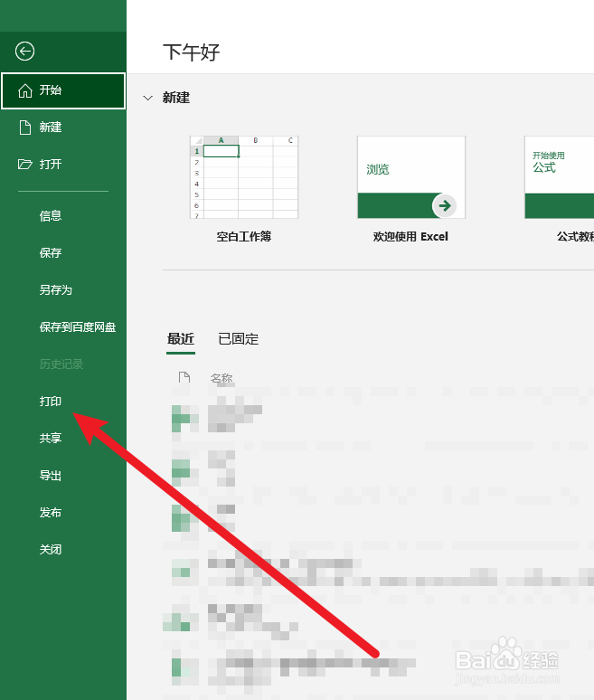Click the back arrow circle icon
Screen dimensions: 594x700
24,51
